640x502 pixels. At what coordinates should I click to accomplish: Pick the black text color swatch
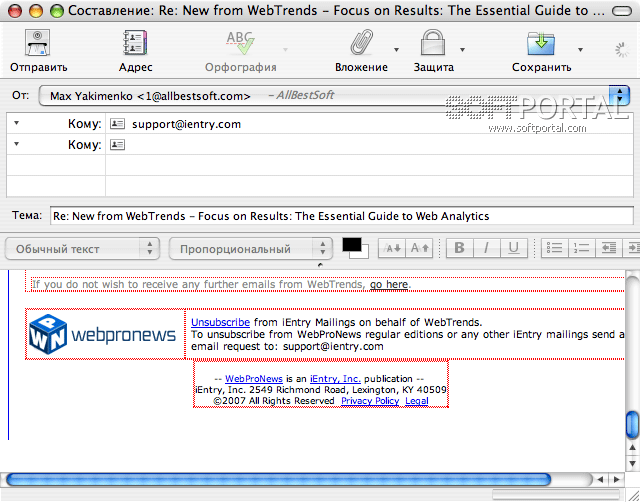[351, 244]
